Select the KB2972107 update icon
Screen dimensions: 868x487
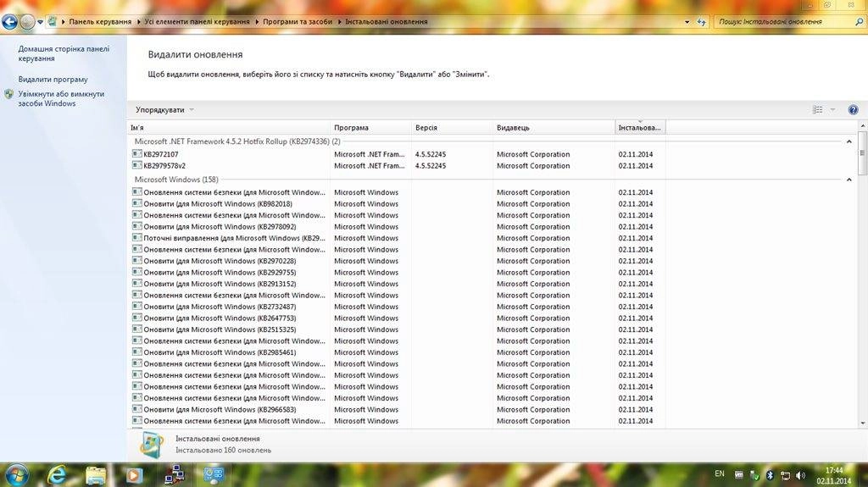(137, 154)
